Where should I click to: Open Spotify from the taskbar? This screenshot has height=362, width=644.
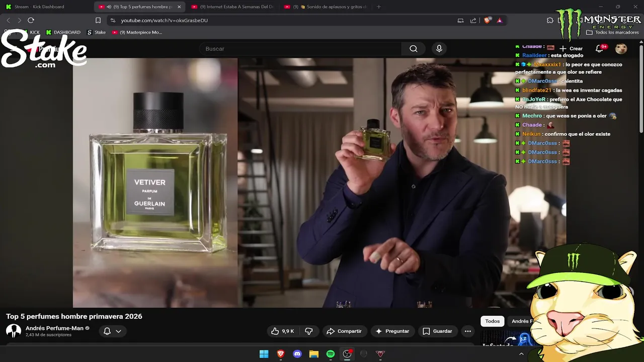[x=331, y=354]
